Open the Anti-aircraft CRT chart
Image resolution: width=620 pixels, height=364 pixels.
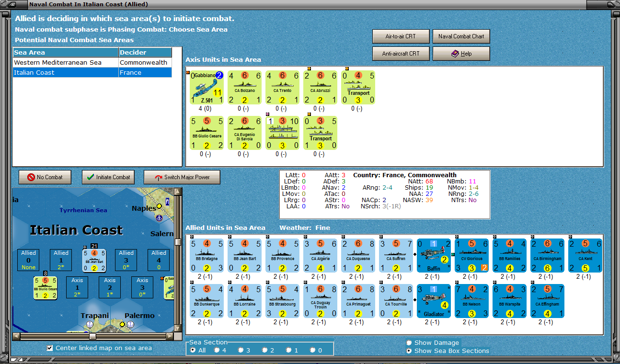[x=401, y=54]
